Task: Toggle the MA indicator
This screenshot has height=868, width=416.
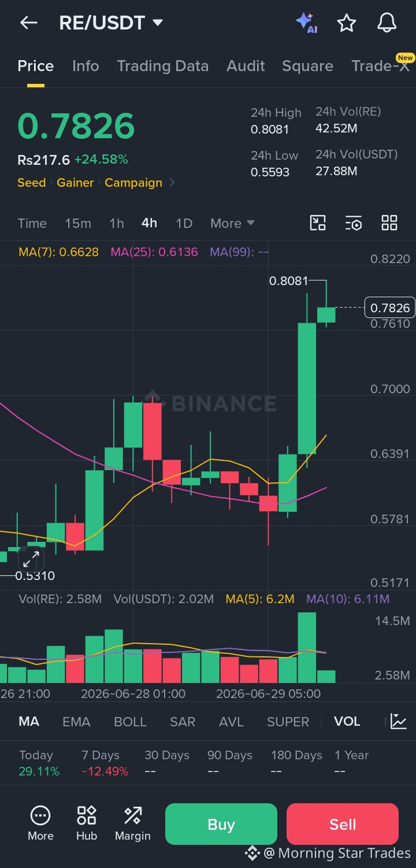Action: [x=29, y=721]
